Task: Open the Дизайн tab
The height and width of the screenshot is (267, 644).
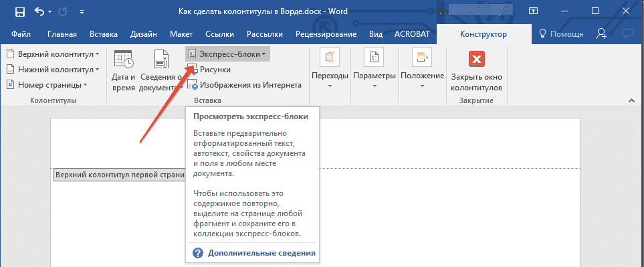Action: tap(144, 34)
